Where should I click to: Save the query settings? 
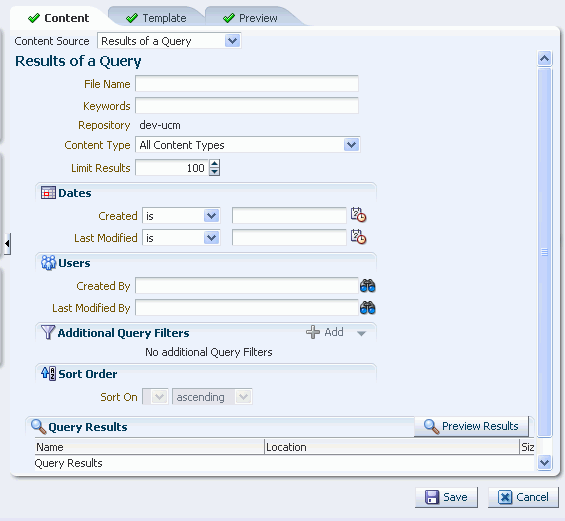point(446,497)
